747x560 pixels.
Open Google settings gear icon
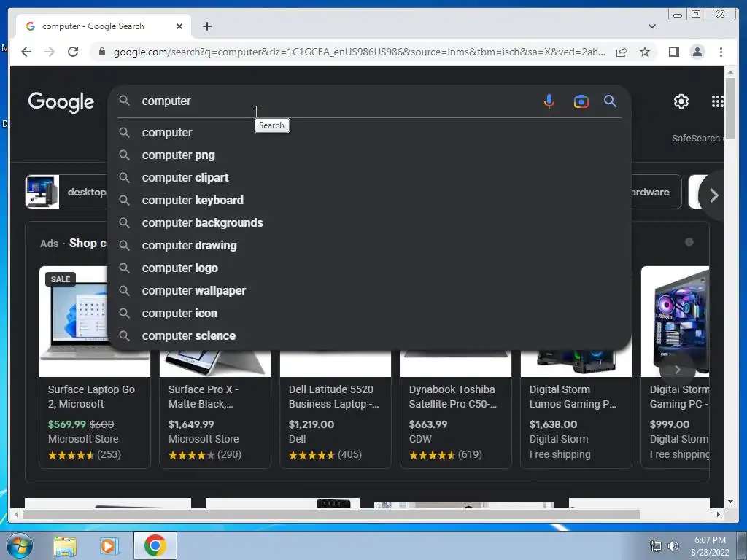pos(681,101)
